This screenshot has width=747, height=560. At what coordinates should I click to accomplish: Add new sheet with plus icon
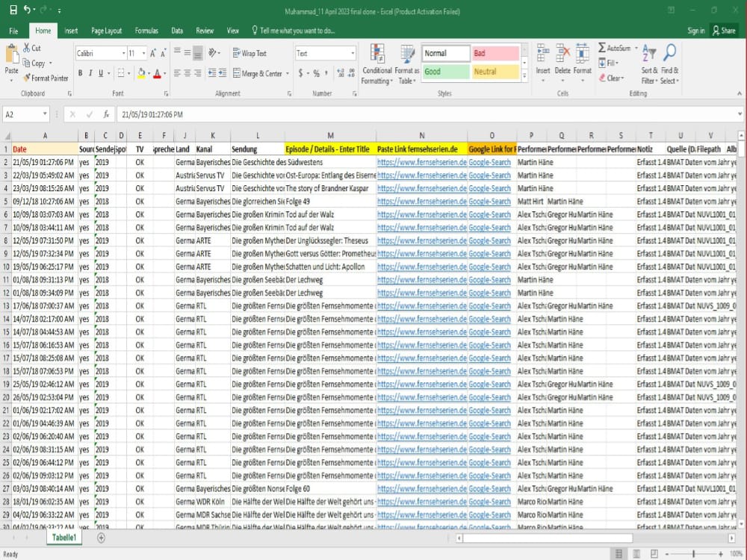click(101, 538)
